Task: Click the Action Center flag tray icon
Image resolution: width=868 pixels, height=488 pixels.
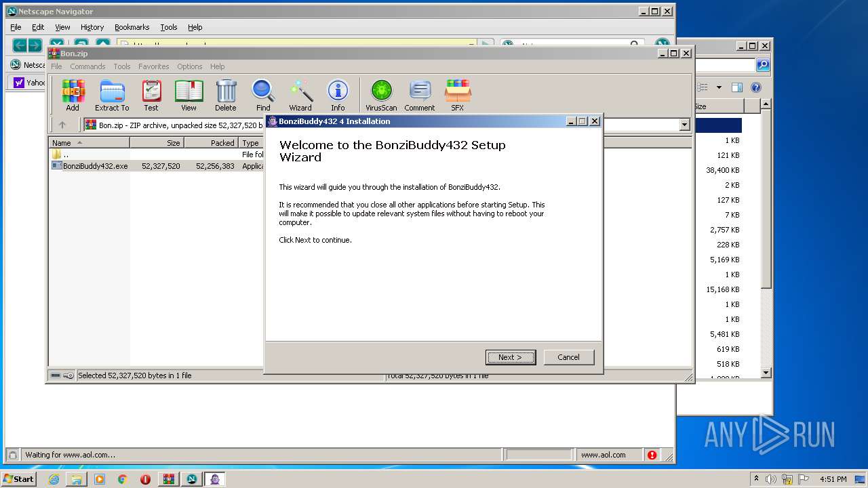Action: (x=804, y=479)
